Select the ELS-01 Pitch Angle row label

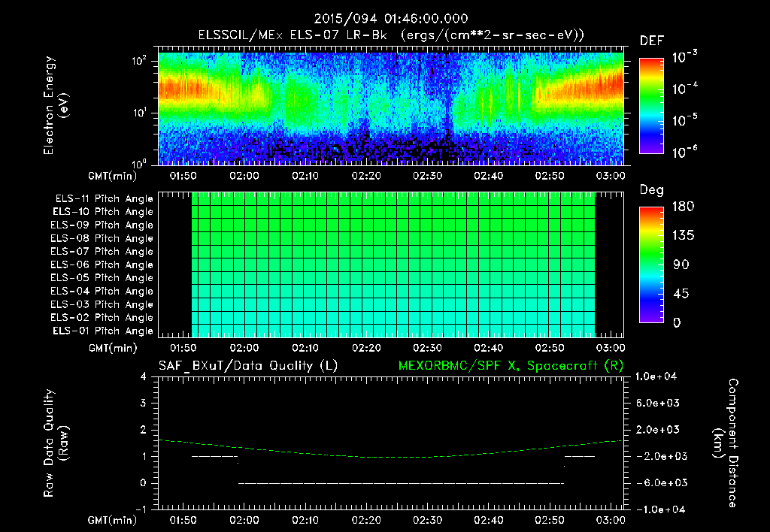pyautogui.click(x=103, y=331)
